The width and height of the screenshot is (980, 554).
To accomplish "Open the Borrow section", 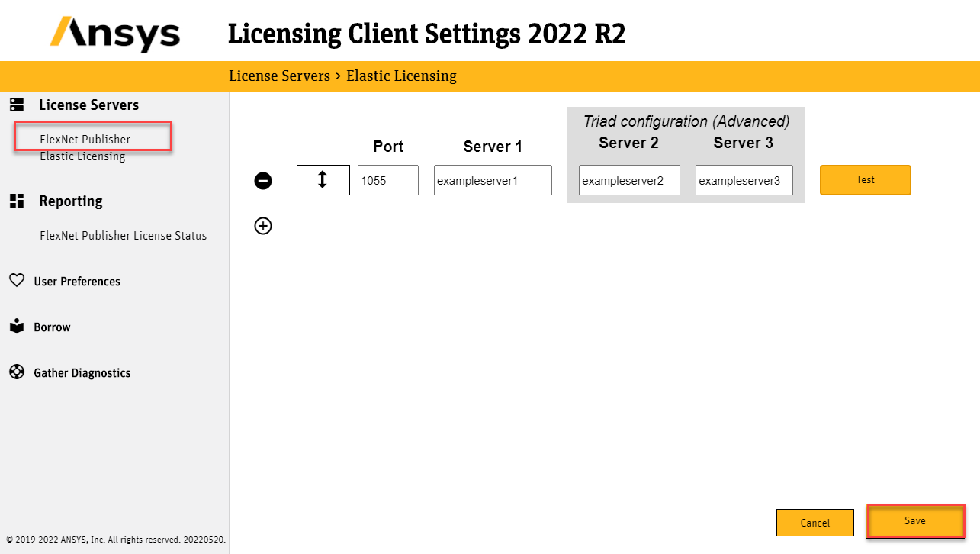I will click(52, 327).
